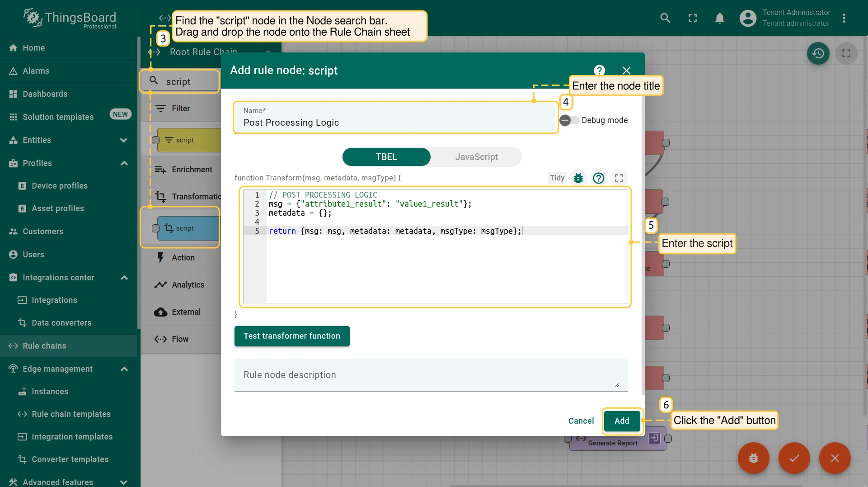The width and height of the screenshot is (868, 487).
Task: Collapse the Profiles menu section
Action: (x=124, y=163)
